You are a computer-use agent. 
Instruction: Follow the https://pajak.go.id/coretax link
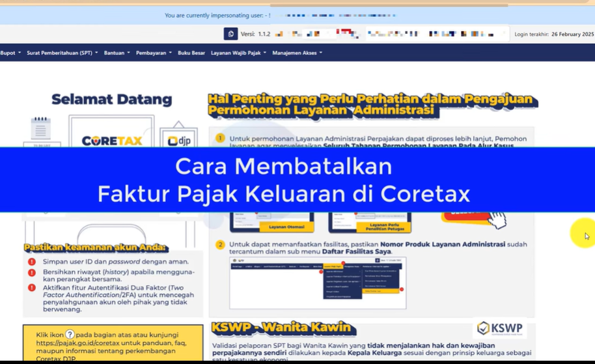(x=77, y=343)
